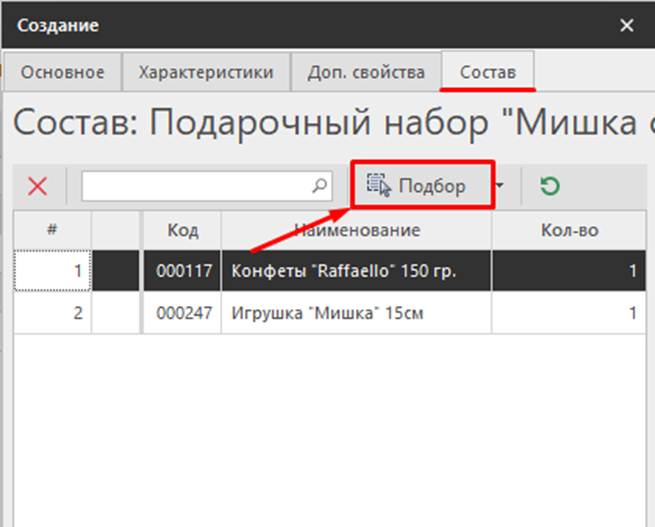Screen dimensions: 655x527
Task: Expand the dropdown arrow next to Подбор
Action: click(501, 186)
